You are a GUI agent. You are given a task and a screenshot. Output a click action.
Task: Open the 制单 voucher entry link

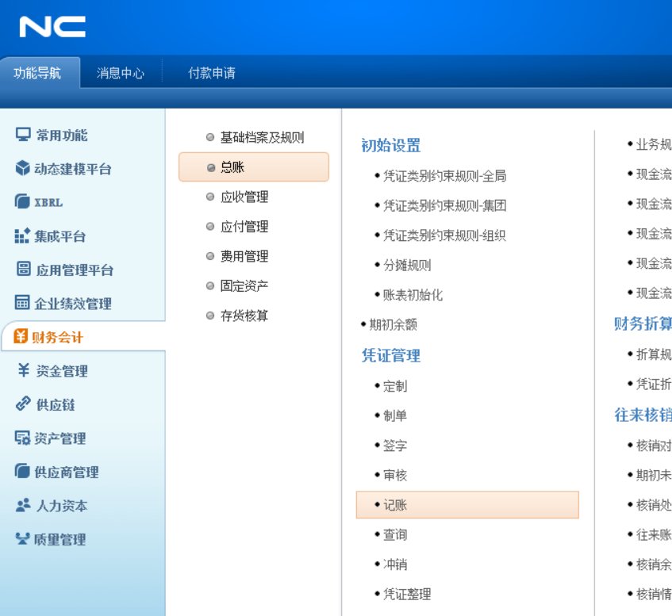point(396,415)
